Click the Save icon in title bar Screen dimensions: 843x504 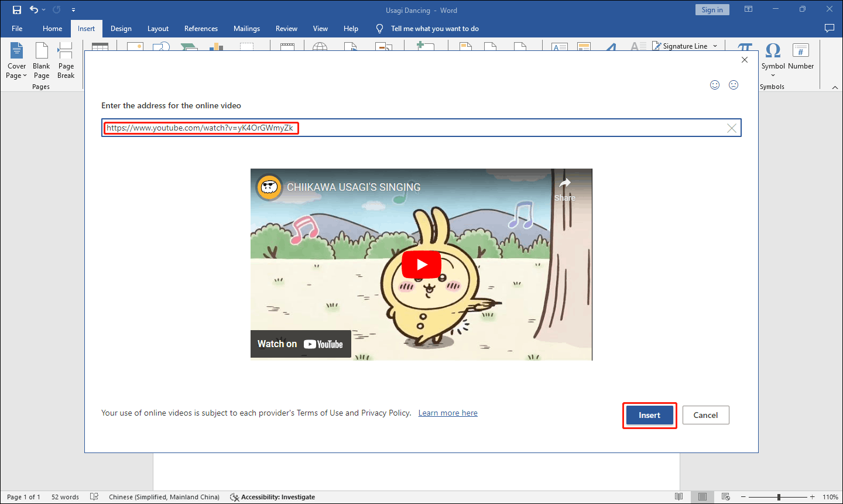pyautogui.click(x=17, y=10)
